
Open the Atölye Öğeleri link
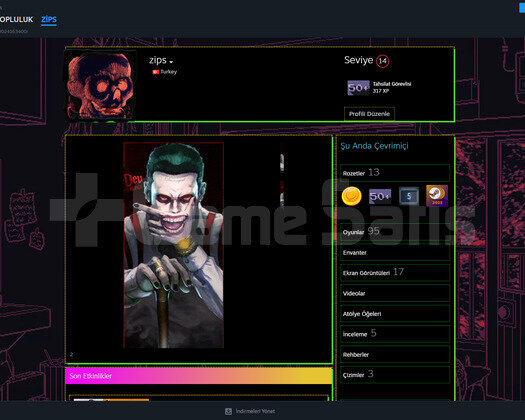[395, 314]
